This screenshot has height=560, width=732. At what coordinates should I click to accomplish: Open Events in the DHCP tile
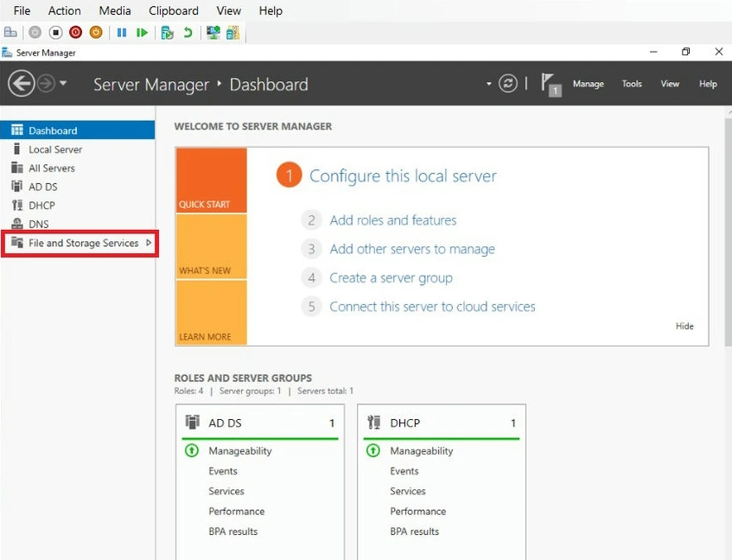point(404,471)
